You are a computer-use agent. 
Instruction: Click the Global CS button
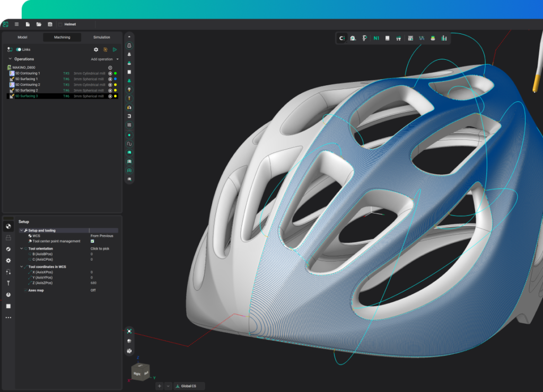189,386
